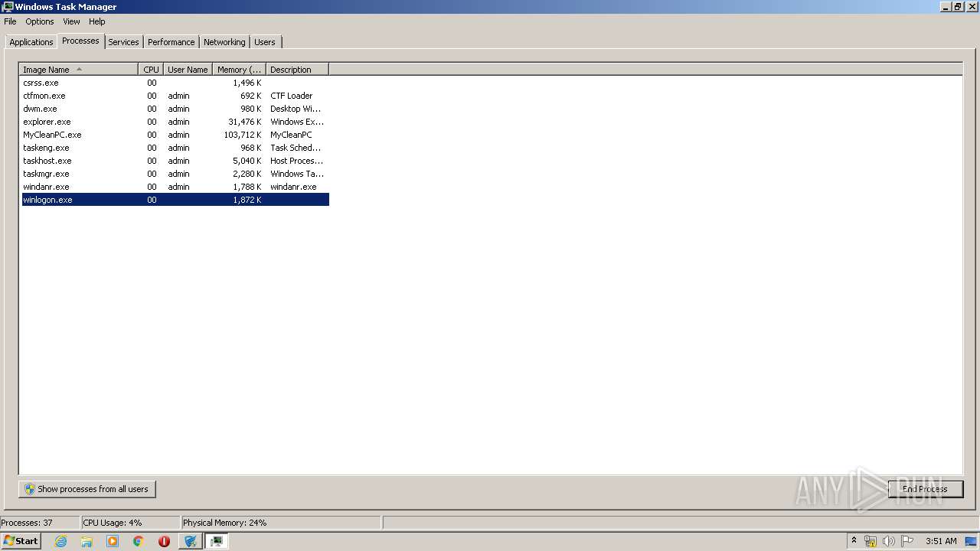This screenshot has width=980, height=551.
Task: Click the Show Desktop button
Action: click(972, 541)
